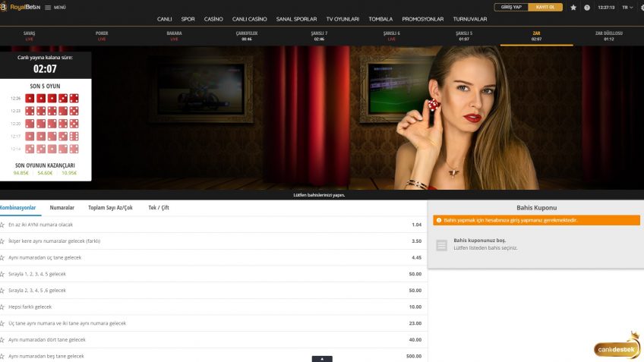Image resolution: width=644 pixels, height=362 pixels.
Task: Click the RoyalBetin logo
Action: (21, 7)
